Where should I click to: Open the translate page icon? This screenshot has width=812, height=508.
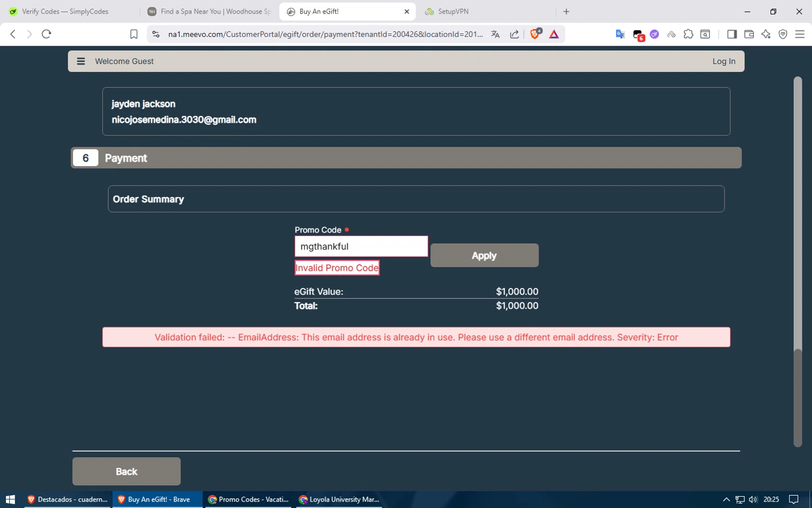click(495, 34)
